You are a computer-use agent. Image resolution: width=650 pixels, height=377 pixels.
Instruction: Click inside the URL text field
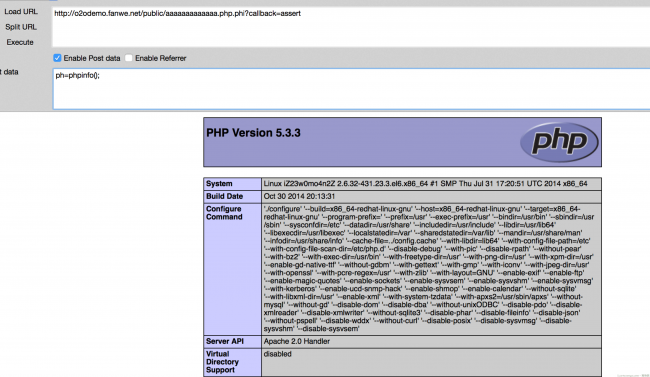[x=351, y=27]
